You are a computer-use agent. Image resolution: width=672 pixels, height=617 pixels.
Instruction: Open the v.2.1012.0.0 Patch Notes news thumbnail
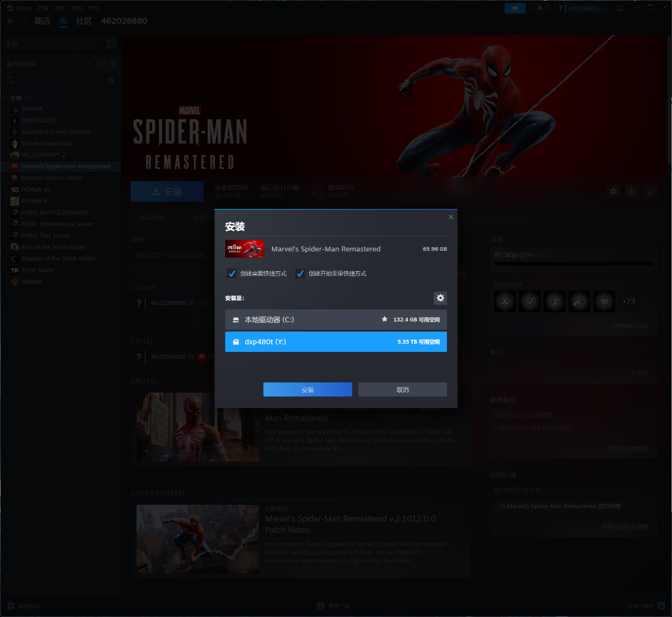click(198, 539)
